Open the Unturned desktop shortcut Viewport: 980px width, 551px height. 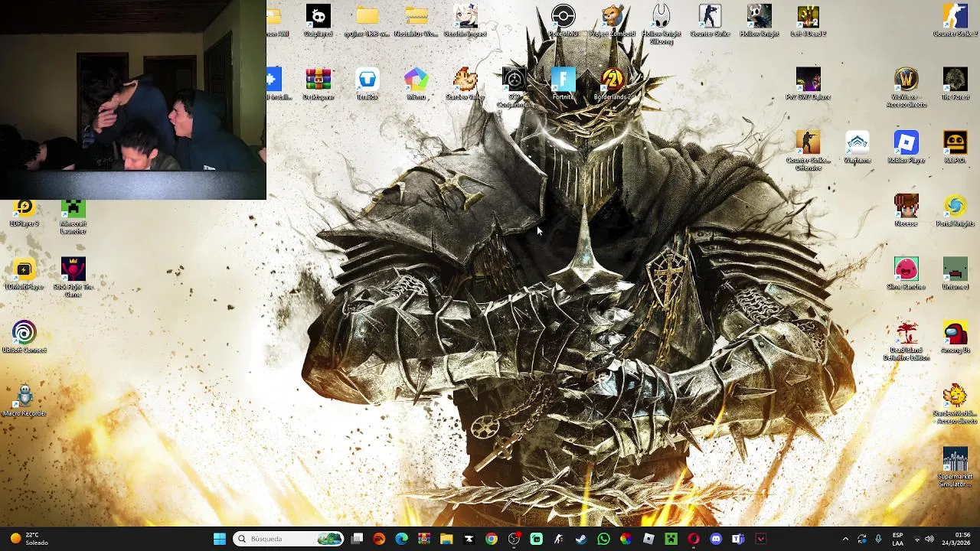pos(955,274)
